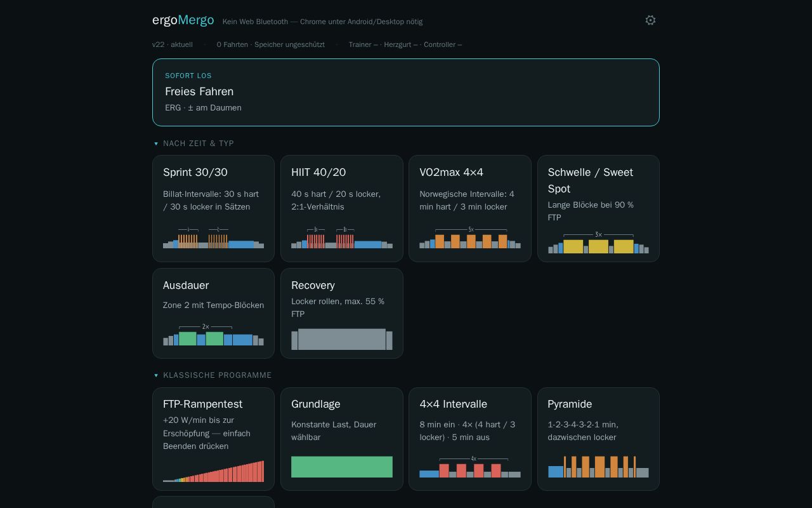Open the Ausdauer zone 2 profile chart

(213, 335)
